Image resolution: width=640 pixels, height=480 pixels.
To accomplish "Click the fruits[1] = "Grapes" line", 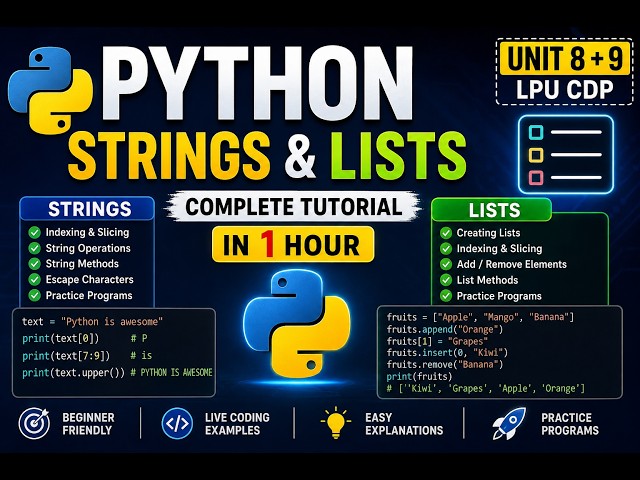I will (x=437, y=341).
